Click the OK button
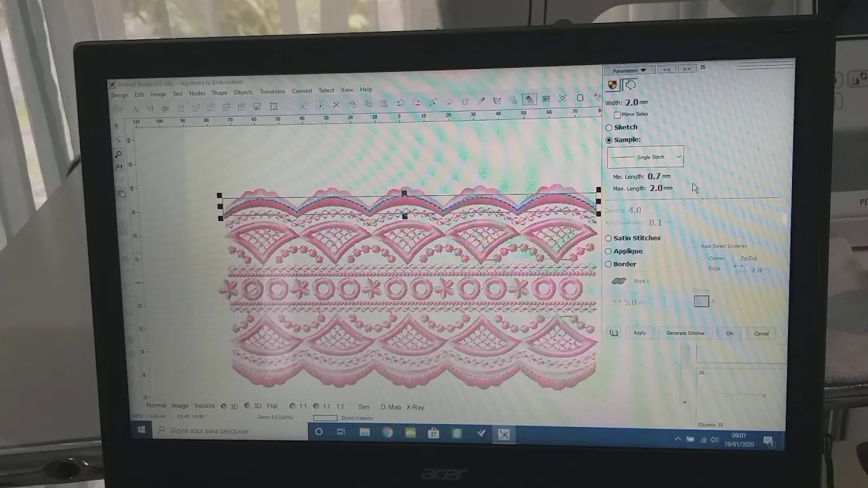Screen dimensions: 868x488 (x=730, y=333)
